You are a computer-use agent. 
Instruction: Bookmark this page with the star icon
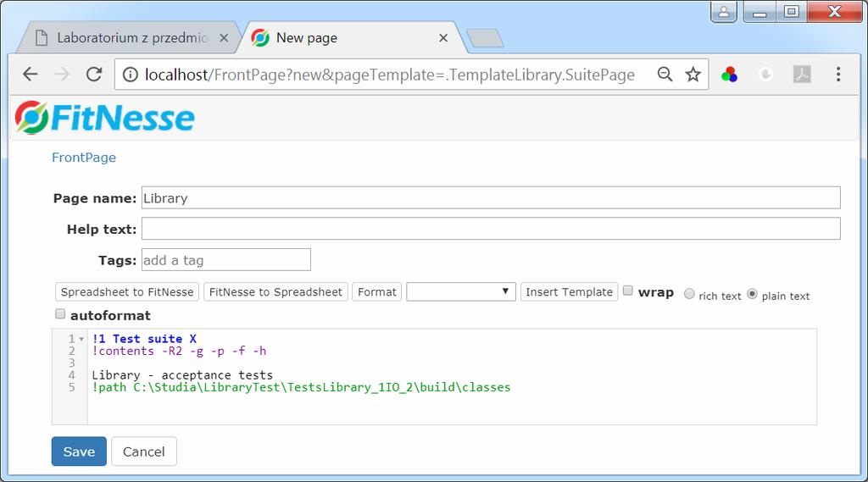coord(693,75)
